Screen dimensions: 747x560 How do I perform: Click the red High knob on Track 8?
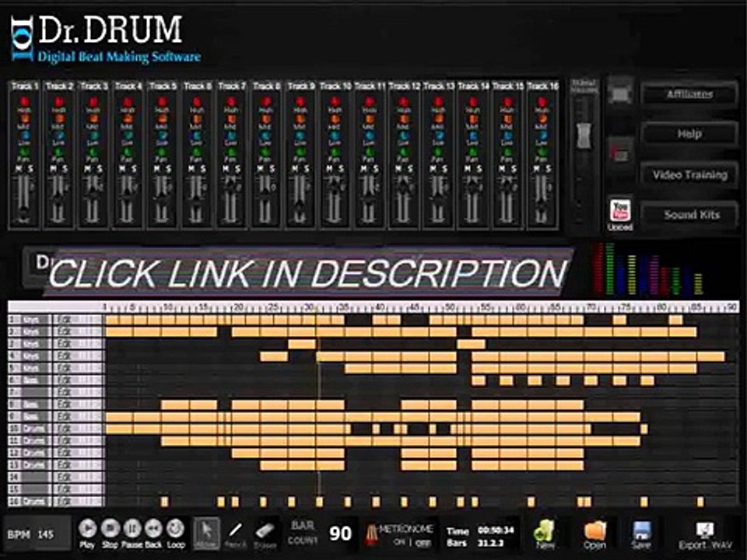tap(266, 102)
